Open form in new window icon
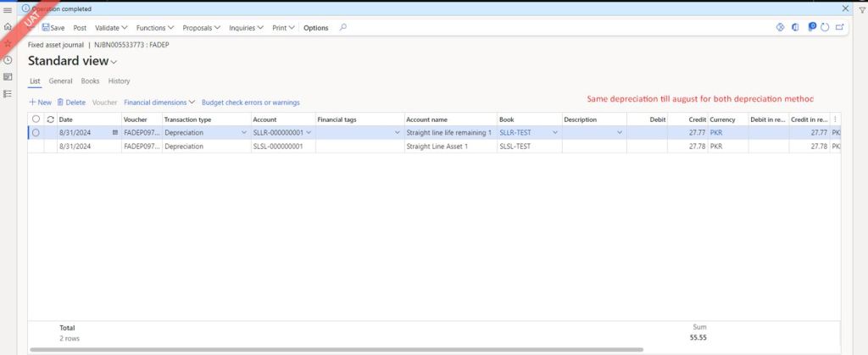The height and width of the screenshot is (355, 868). click(x=838, y=27)
